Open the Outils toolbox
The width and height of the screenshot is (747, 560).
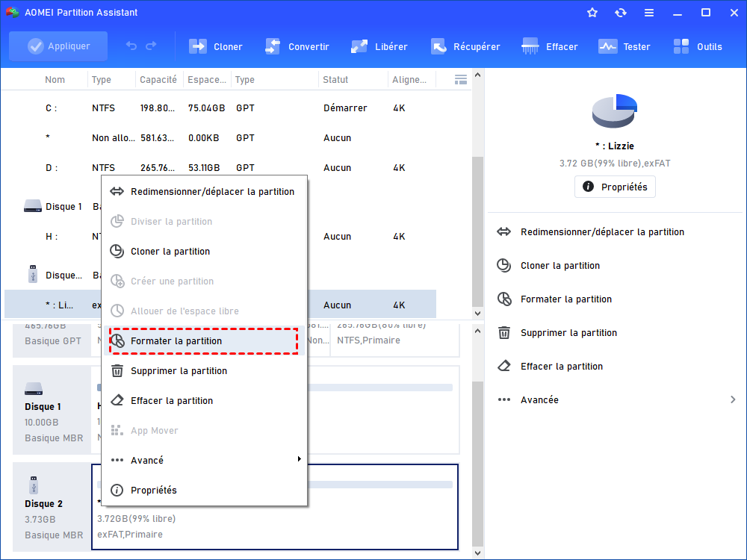682,46
